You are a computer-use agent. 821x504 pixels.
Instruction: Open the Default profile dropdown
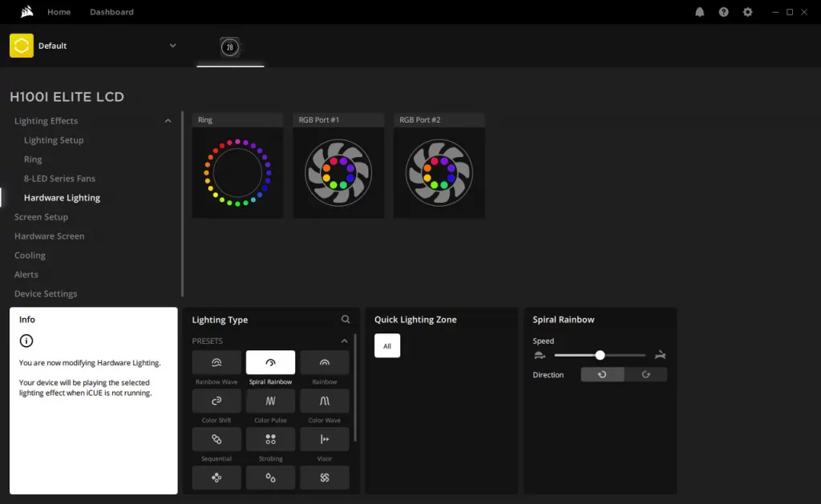(172, 46)
